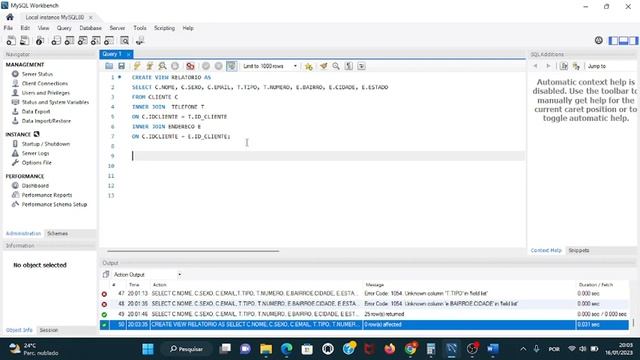640x360 pixels.
Task: Toggle the bottom output panel visibility
Action: click(x=623, y=40)
